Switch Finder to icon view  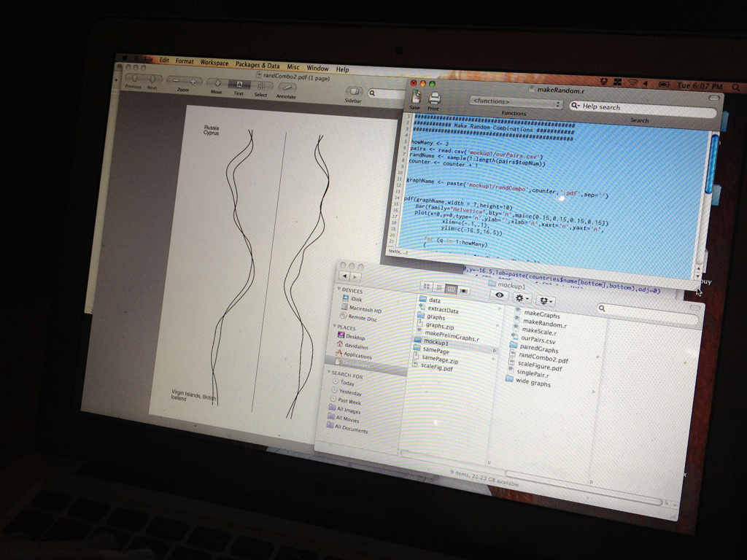pos(426,286)
